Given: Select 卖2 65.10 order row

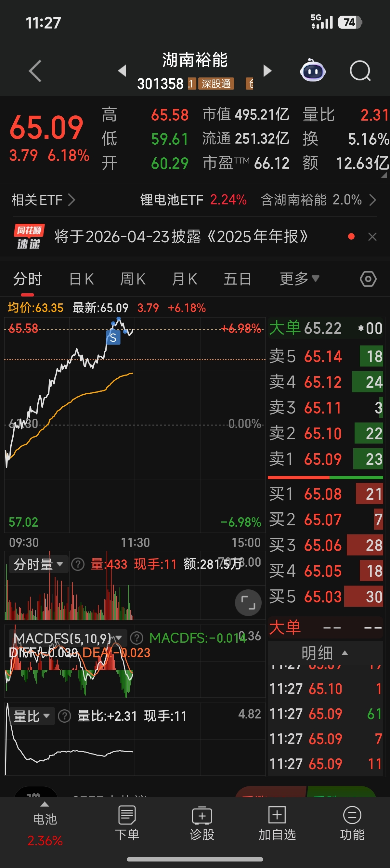Looking at the screenshot, I should pyautogui.click(x=325, y=433).
